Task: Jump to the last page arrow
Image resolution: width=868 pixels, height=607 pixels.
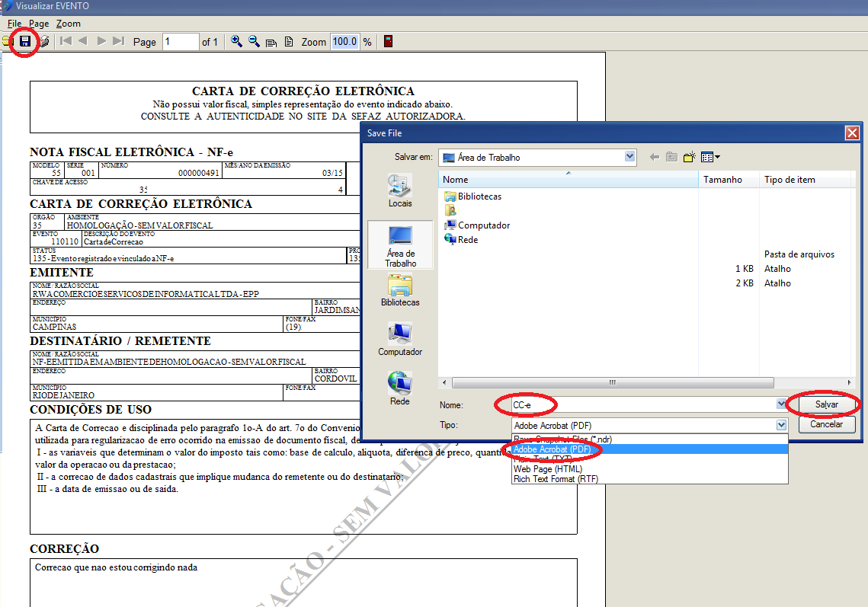Action: click(x=118, y=41)
